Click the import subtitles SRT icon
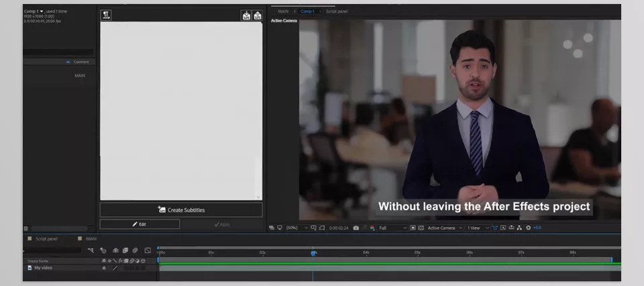This screenshot has width=644, height=286. (246, 15)
